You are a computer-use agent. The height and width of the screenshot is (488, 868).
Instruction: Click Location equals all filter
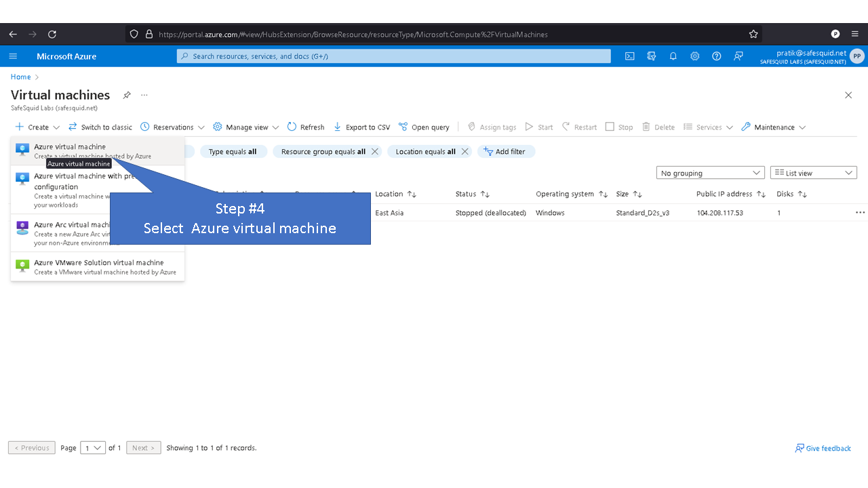click(425, 152)
